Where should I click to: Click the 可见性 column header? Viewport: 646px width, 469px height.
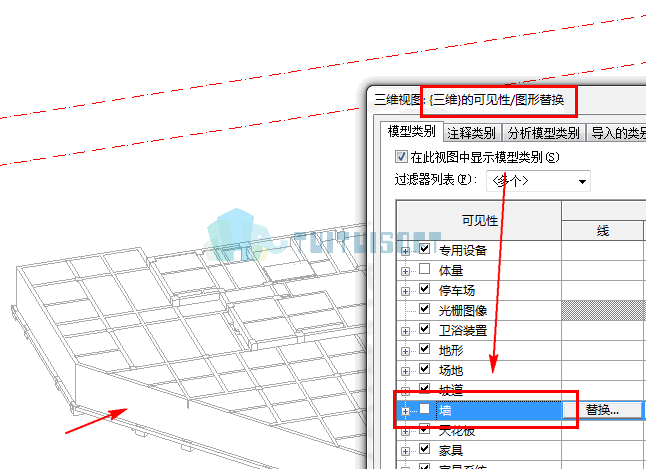pyautogui.click(x=479, y=220)
